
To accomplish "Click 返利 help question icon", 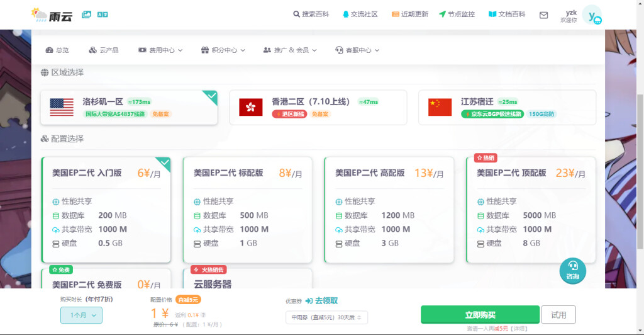I will pyautogui.click(x=203, y=315).
